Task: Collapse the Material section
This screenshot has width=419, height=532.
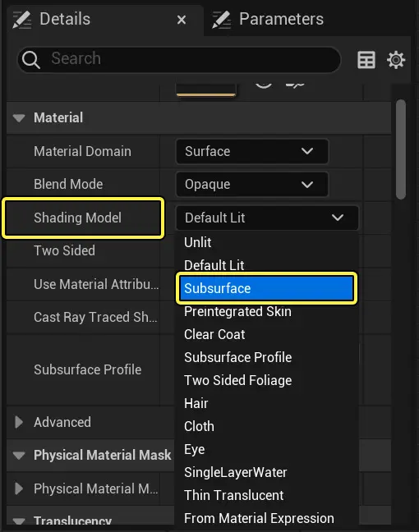Action: point(19,118)
